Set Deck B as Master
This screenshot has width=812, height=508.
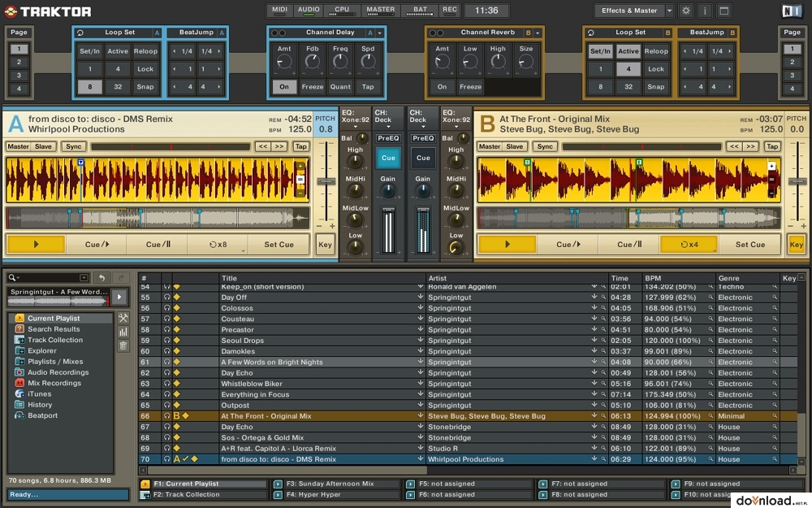click(490, 146)
